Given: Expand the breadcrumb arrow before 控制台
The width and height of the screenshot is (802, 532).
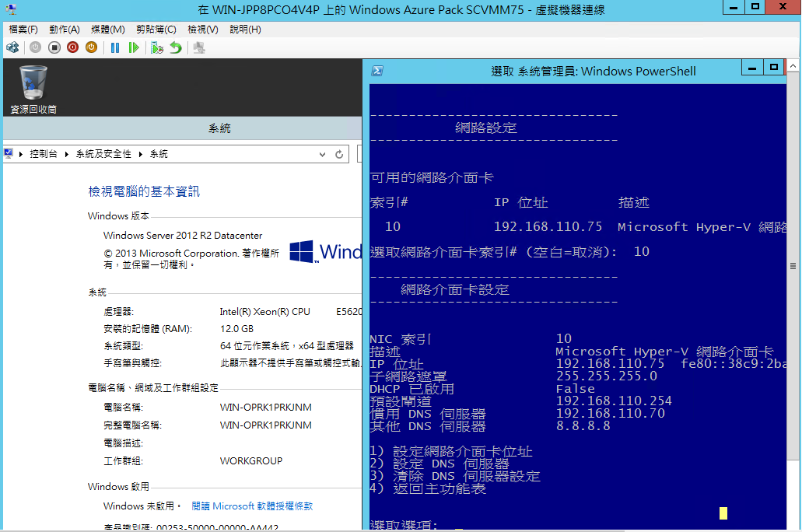Looking at the screenshot, I should click(x=21, y=154).
